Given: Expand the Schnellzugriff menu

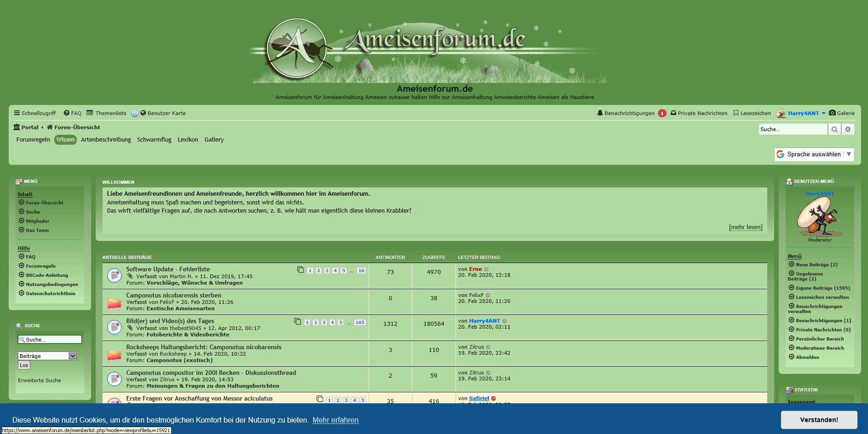Looking at the screenshot, I should pyautogui.click(x=35, y=113).
